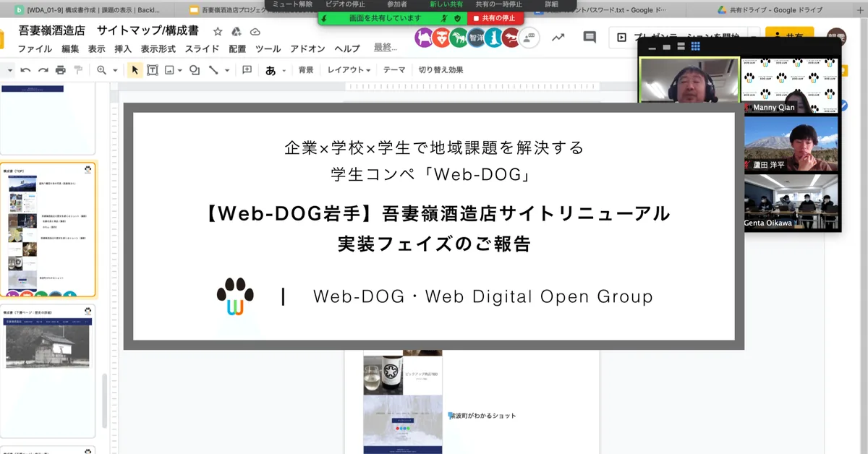Open the ツール menu
The height and width of the screenshot is (454, 868).
click(268, 48)
